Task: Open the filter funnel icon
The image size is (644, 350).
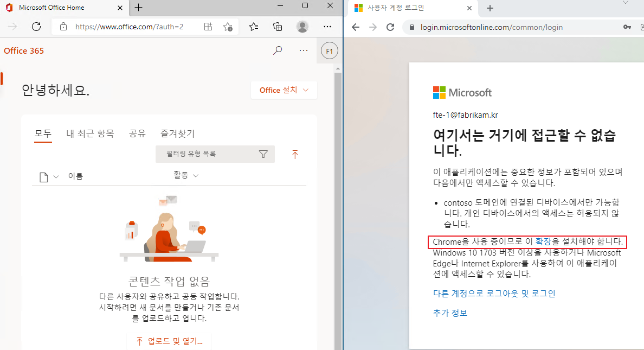Action: coord(263,154)
